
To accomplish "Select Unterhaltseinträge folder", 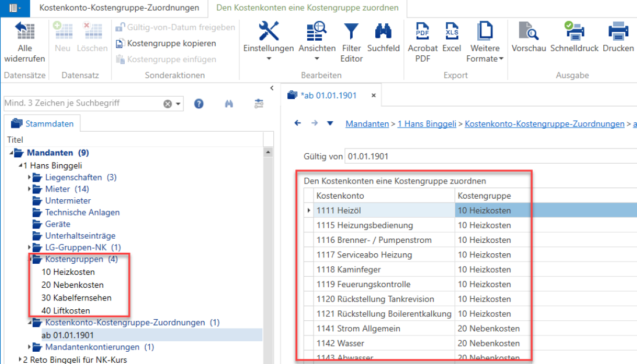I will click(x=80, y=236).
